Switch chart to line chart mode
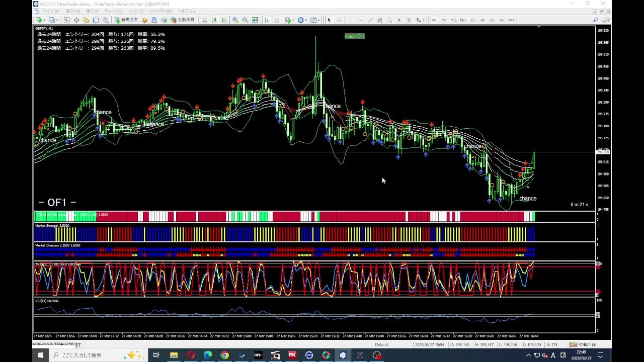 click(x=223, y=20)
